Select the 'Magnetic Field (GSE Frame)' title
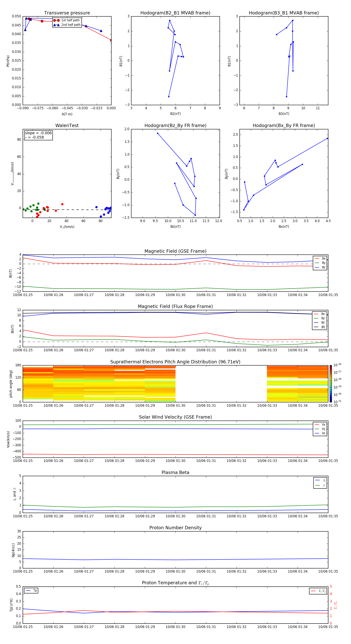Image resolution: width=351 pixels, height=644 pixels. [x=175, y=251]
